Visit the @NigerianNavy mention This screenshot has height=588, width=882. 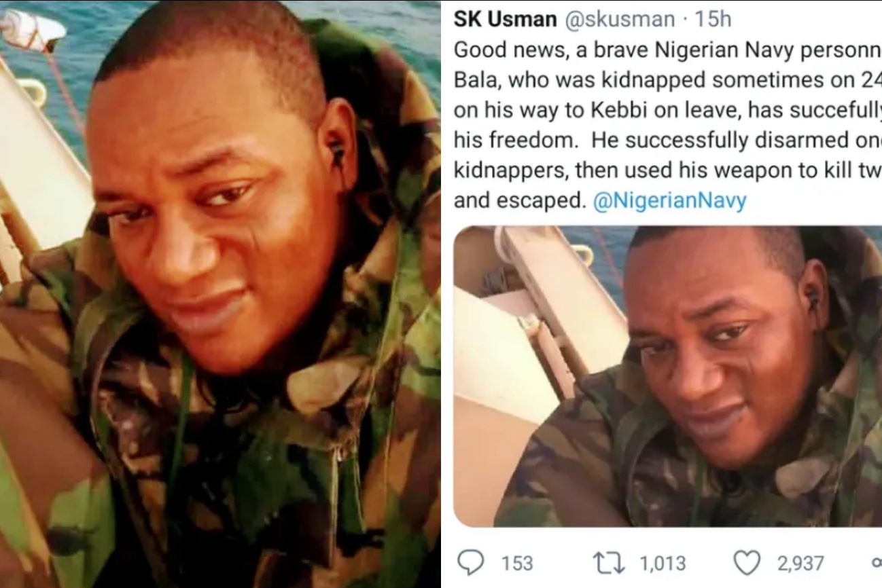click(x=669, y=201)
